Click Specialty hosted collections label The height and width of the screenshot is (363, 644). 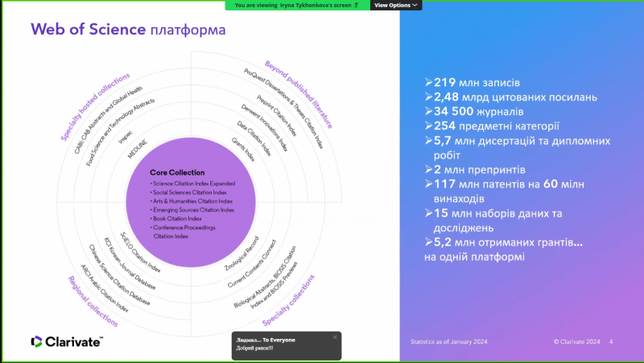pos(95,107)
